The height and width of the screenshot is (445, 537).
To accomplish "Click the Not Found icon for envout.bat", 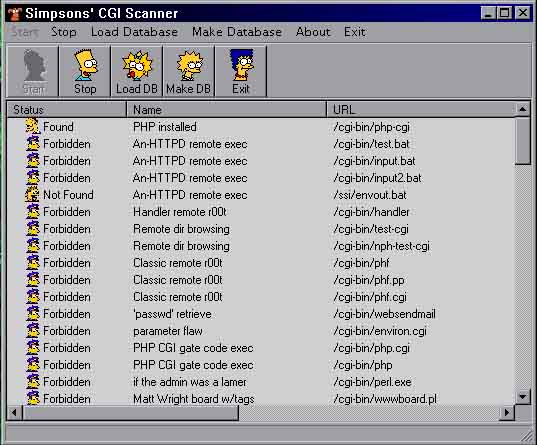I will pyautogui.click(x=33, y=194).
